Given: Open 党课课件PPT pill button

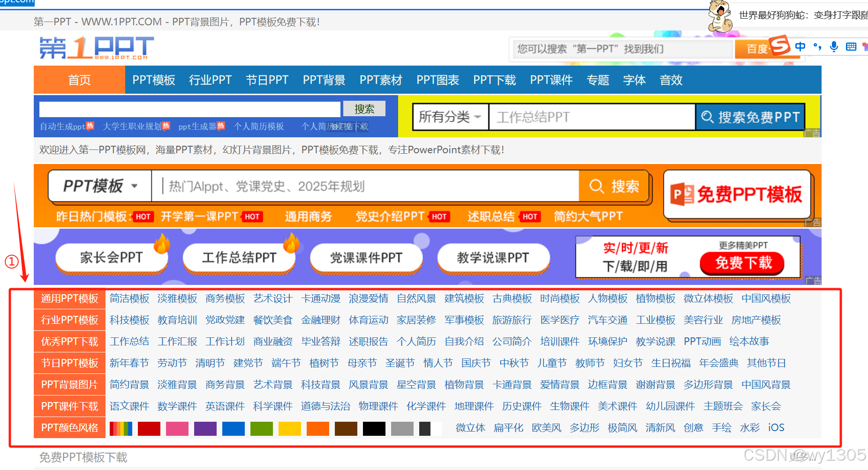Looking at the screenshot, I should pyautogui.click(x=366, y=257).
